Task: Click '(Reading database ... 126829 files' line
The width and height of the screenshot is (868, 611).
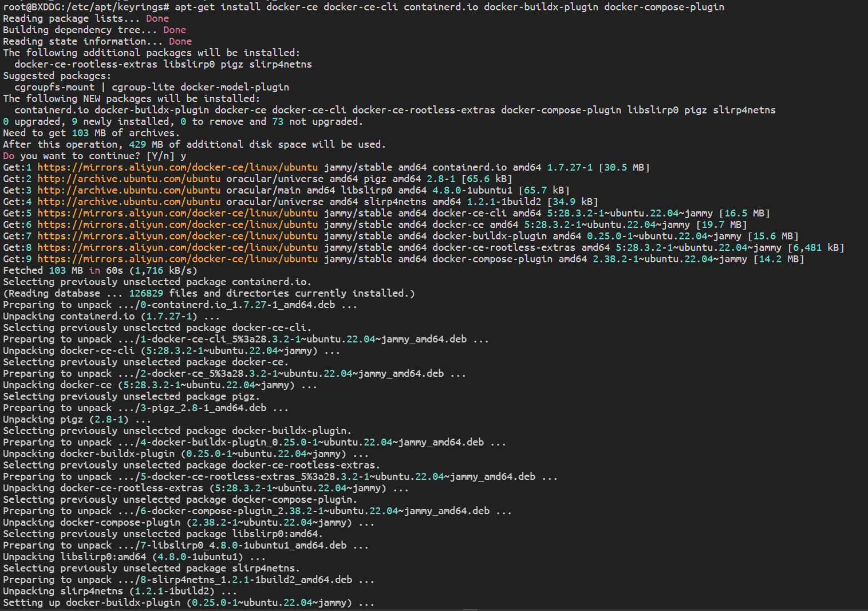Action: 209,293
